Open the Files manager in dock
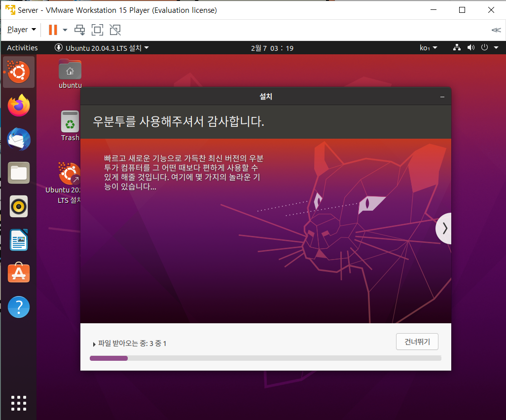506x420 pixels. click(19, 173)
